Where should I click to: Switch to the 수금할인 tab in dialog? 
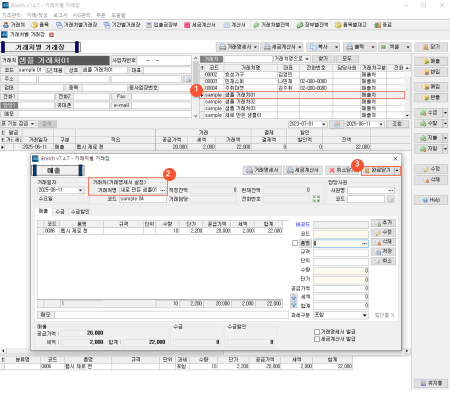pyautogui.click(x=80, y=211)
